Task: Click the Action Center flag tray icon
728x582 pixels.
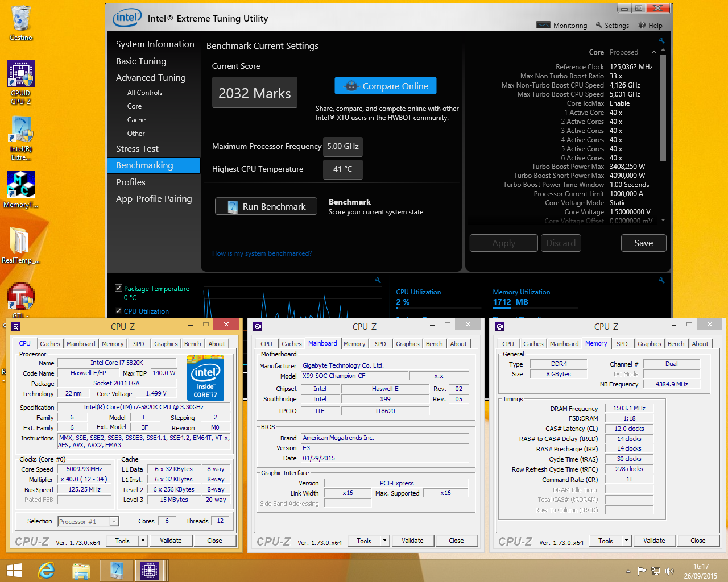Action: 642,571
